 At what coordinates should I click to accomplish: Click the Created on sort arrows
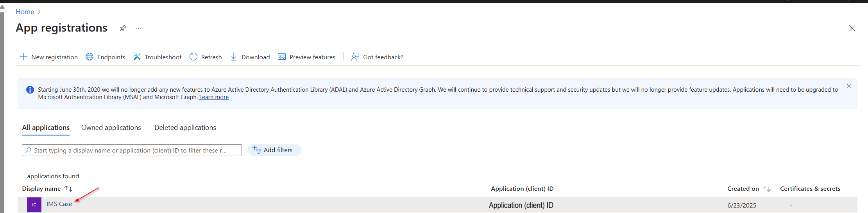pyautogui.click(x=767, y=189)
